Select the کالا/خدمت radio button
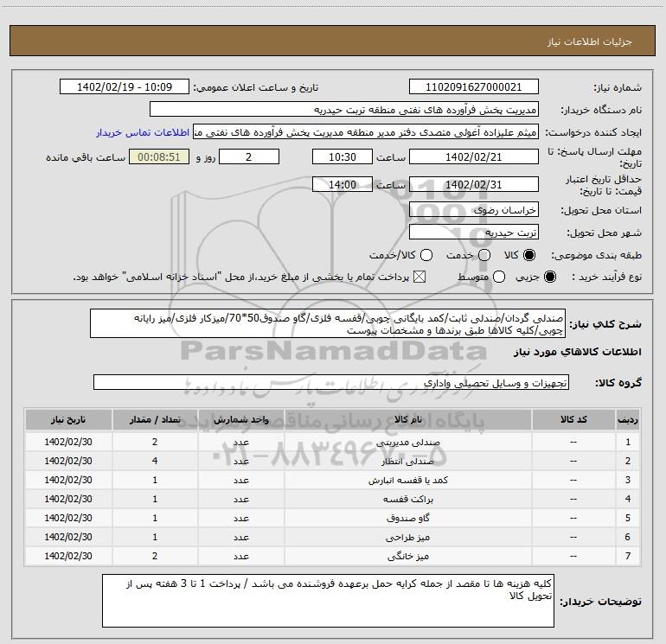 click(x=426, y=255)
